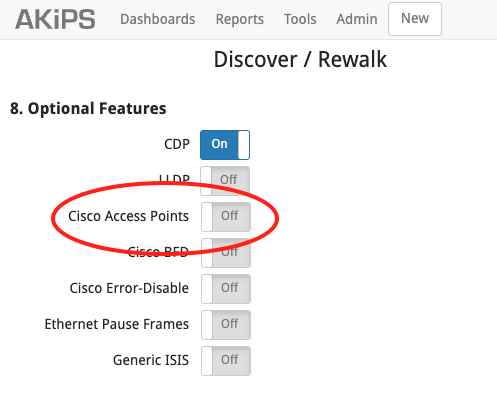Click the Ethernet Pause Frames text label
This screenshot has height=395, width=497.
[117, 324]
